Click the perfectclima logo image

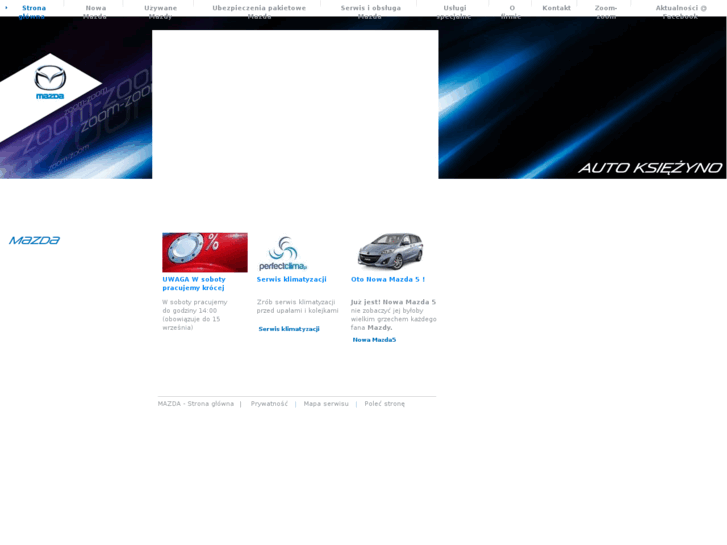coord(283,253)
